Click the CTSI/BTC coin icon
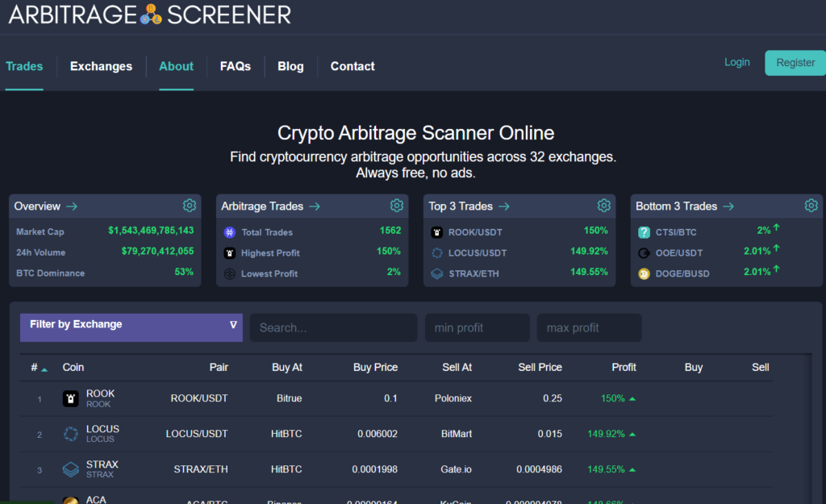 [x=644, y=232]
